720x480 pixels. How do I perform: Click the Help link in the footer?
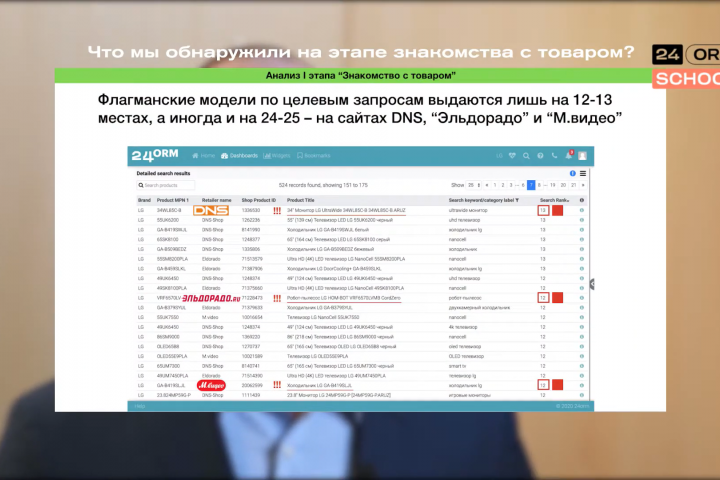point(140,406)
